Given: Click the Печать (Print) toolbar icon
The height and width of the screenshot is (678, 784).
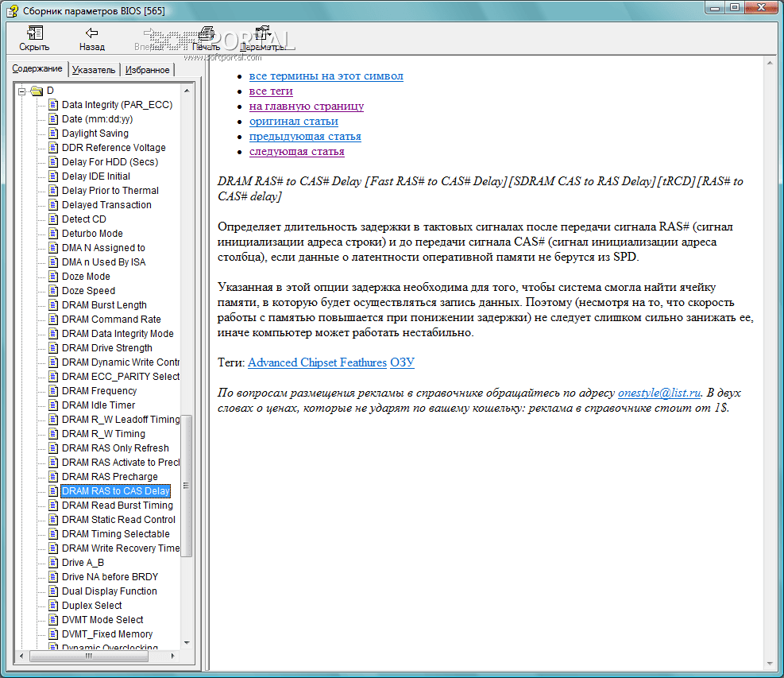Looking at the screenshot, I should pos(206,33).
